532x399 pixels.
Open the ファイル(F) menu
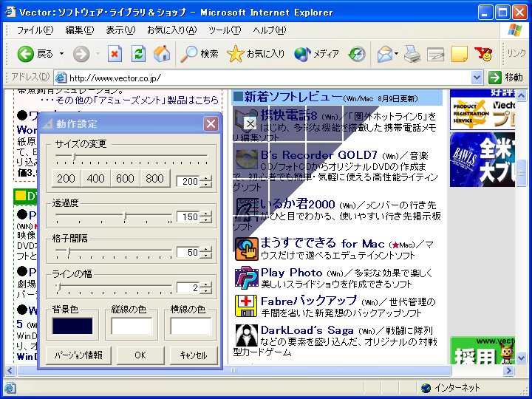[35, 30]
